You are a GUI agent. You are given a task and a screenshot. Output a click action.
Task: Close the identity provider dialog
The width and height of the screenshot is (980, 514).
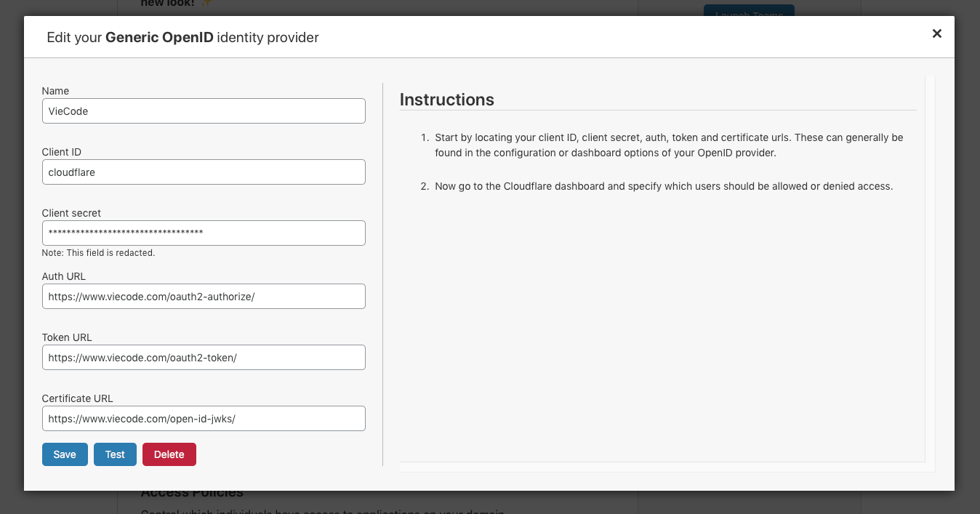(936, 33)
